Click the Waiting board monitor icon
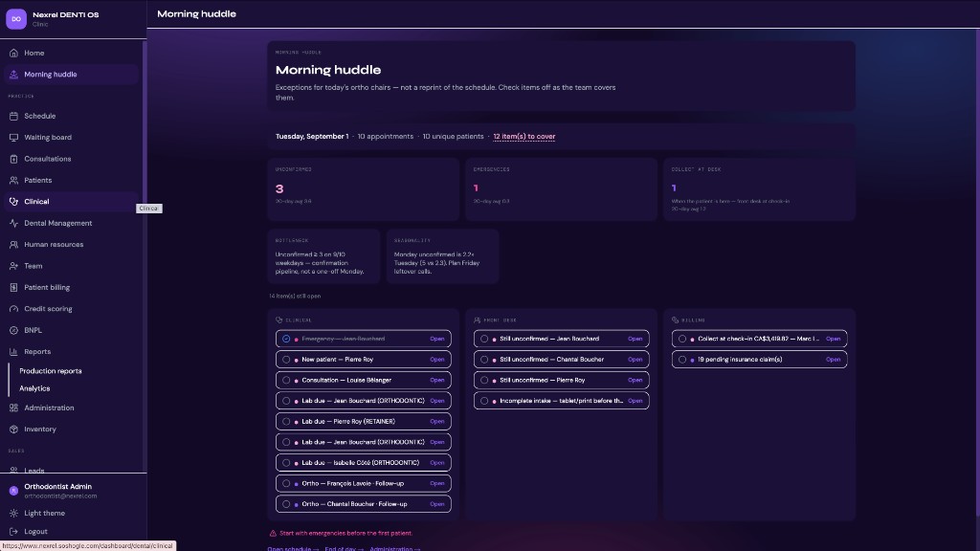980x551 pixels. (x=13, y=138)
